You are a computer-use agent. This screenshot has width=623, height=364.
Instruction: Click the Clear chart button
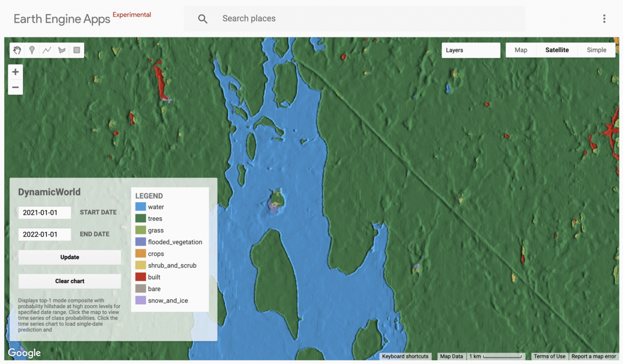[70, 281]
